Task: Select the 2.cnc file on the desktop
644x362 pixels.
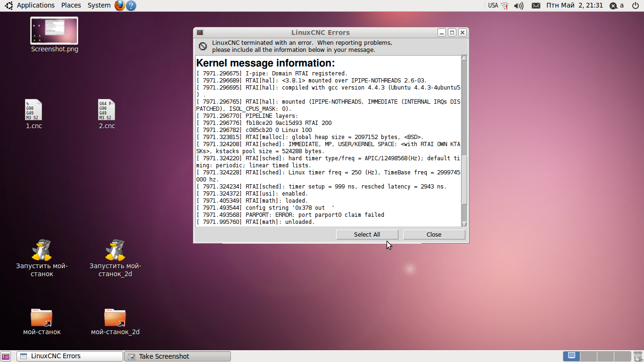Action: pos(107,114)
